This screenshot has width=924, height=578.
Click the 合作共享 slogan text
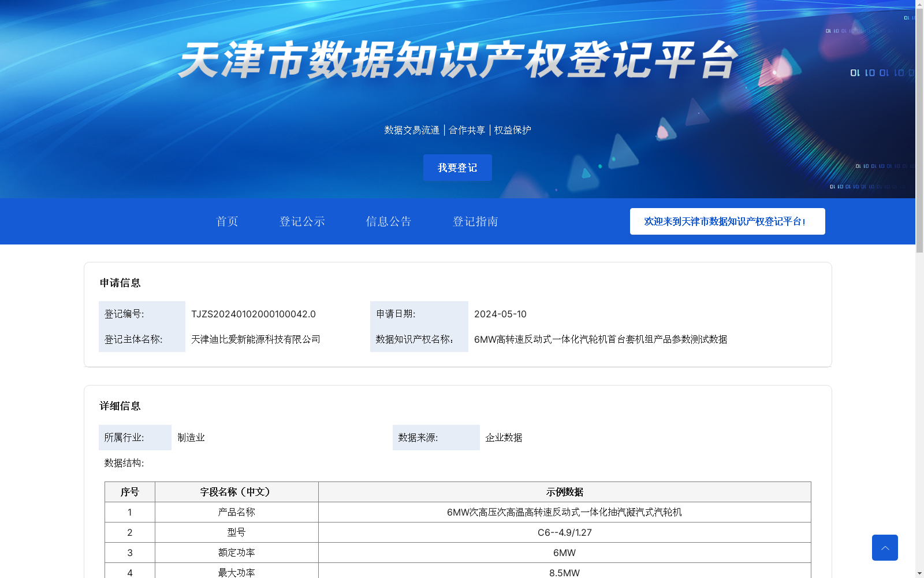[x=467, y=130]
